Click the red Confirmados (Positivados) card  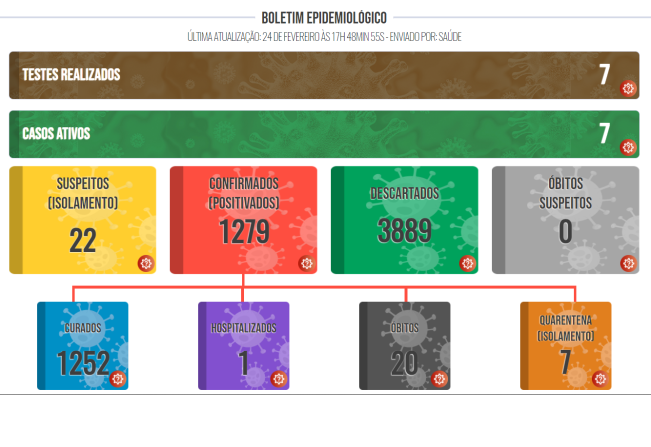click(243, 220)
